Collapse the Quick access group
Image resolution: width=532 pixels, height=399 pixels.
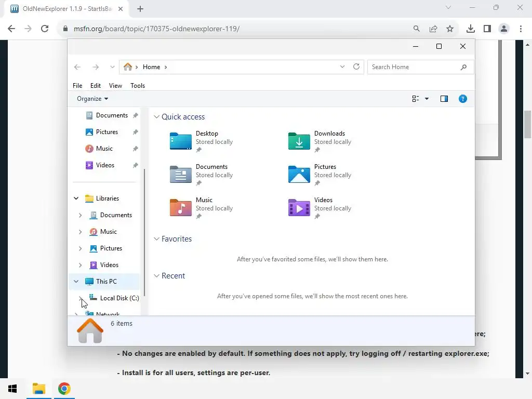156,117
